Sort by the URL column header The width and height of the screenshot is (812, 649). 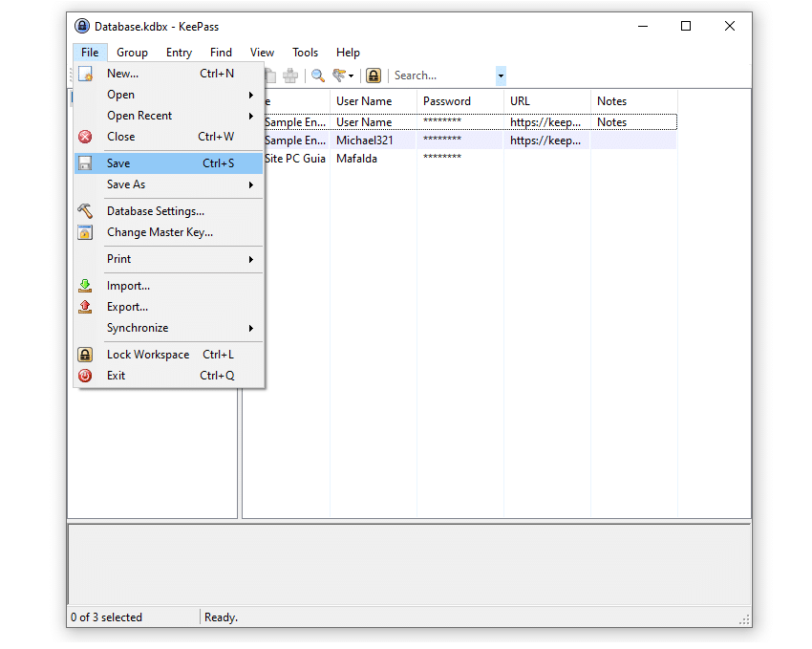pyautogui.click(x=547, y=101)
